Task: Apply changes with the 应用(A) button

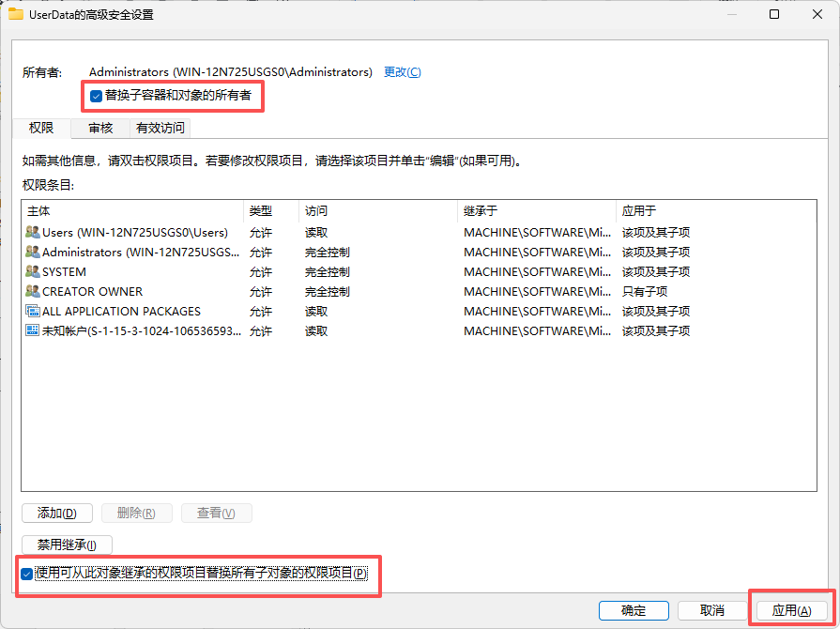Action: tap(791, 609)
